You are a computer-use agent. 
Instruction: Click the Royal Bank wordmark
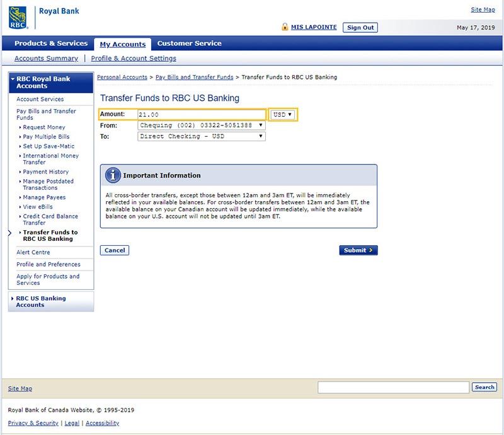(59, 11)
